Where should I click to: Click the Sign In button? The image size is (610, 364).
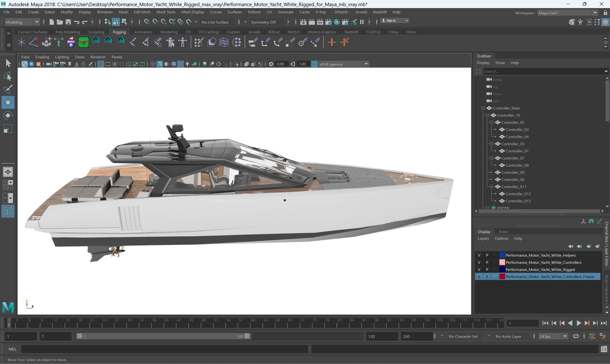point(394,21)
